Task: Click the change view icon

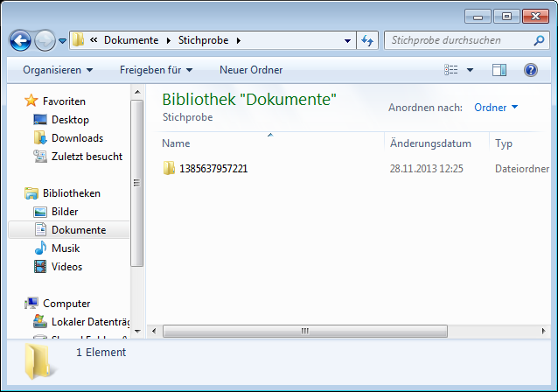Action: tap(451, 70)
